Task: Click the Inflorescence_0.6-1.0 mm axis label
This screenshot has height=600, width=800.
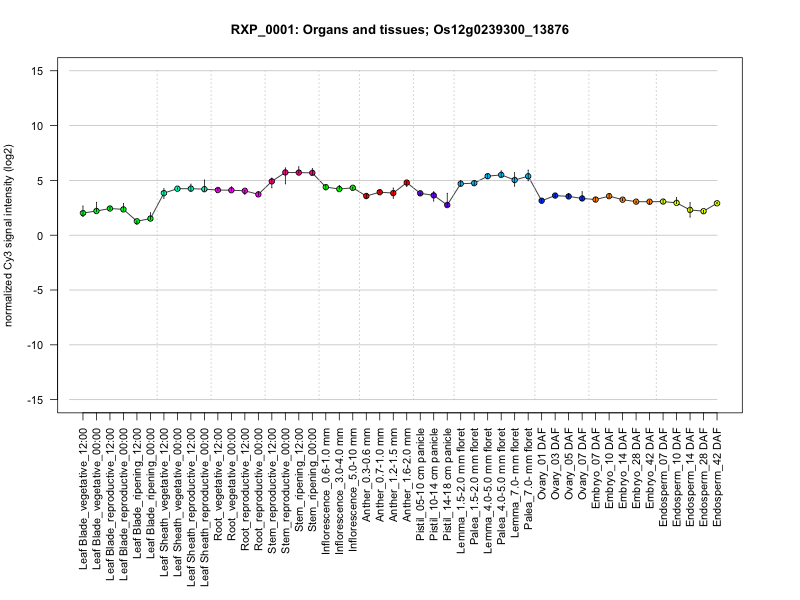Action: pyautogui.click(x=326, y=491)
